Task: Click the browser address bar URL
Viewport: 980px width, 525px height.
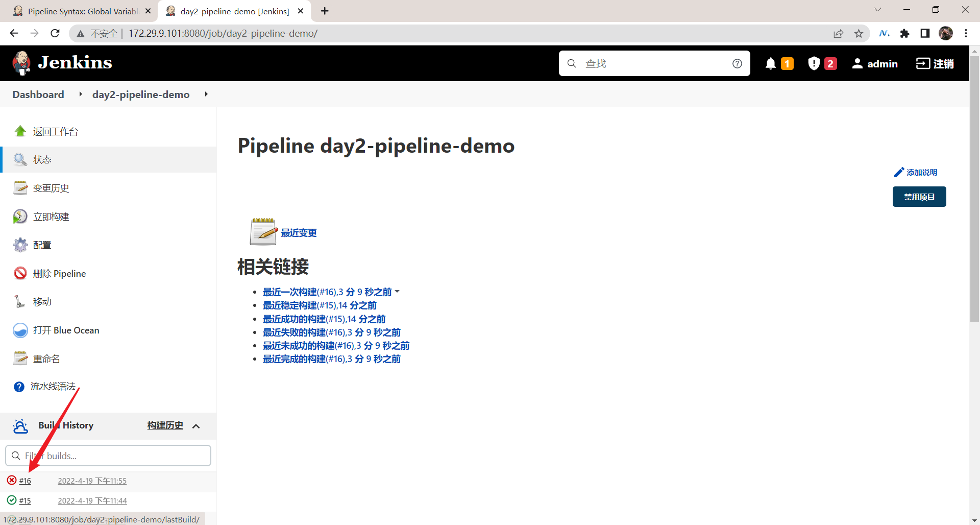Action: [x=223, y=34]
